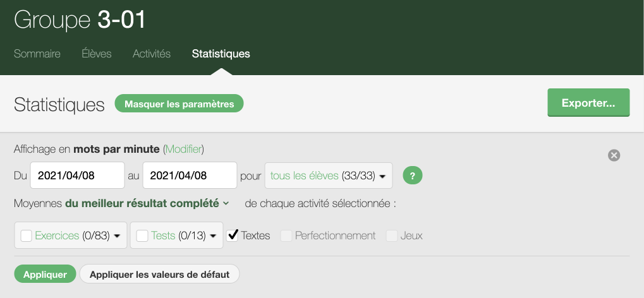Viewport: 644px width, 298px height.
Task: Click the green Appliquer button
Action: [x=45, y=274]
